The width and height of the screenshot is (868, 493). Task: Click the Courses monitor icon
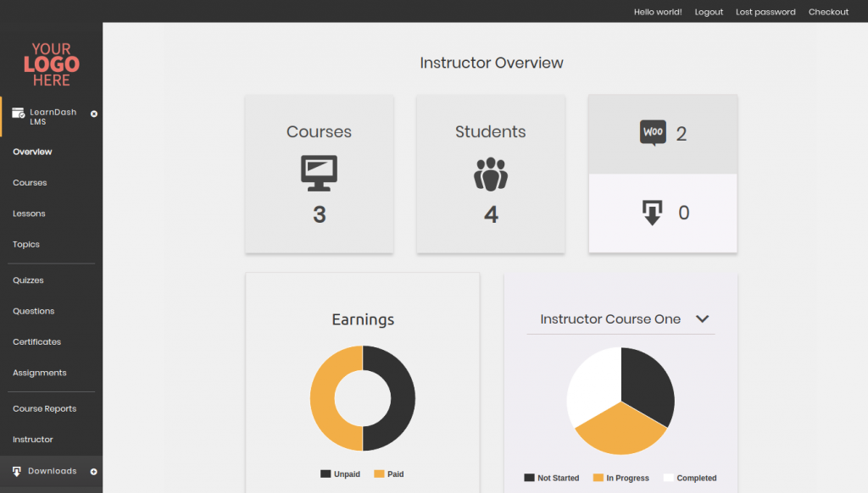[319, 174]
